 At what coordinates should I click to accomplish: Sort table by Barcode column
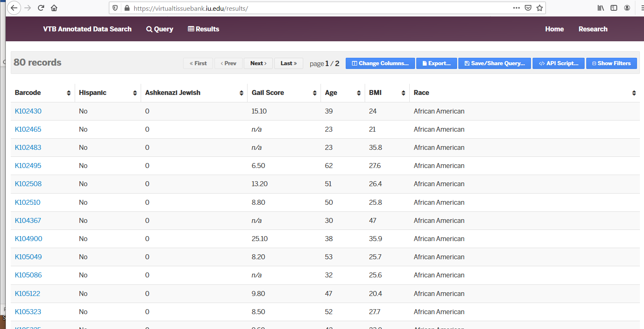(42, 93)
